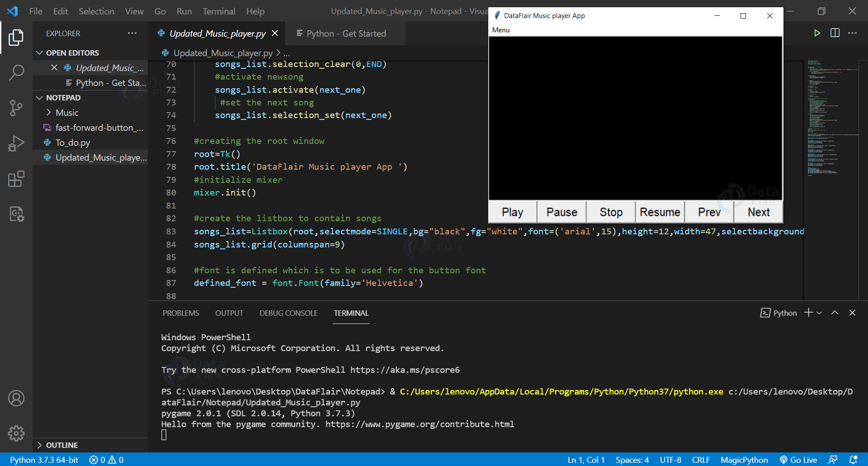Open the Accounts icon in the activity bar
Viewport: 868px width, 466px height.
coord(16,399)
